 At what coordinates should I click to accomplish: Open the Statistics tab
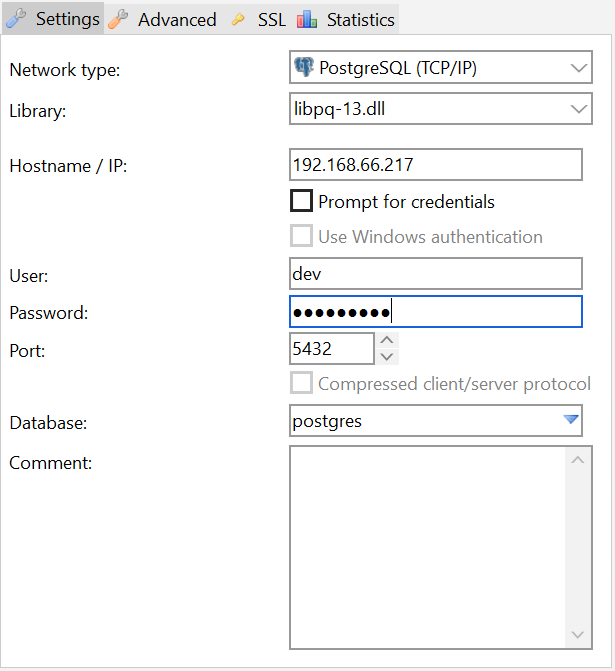(360, 19)
